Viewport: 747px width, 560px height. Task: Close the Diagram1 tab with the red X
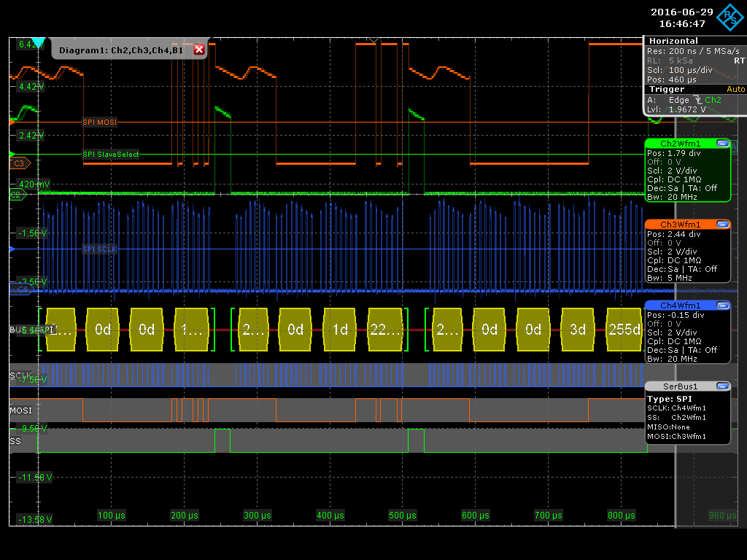pos(199,50)
